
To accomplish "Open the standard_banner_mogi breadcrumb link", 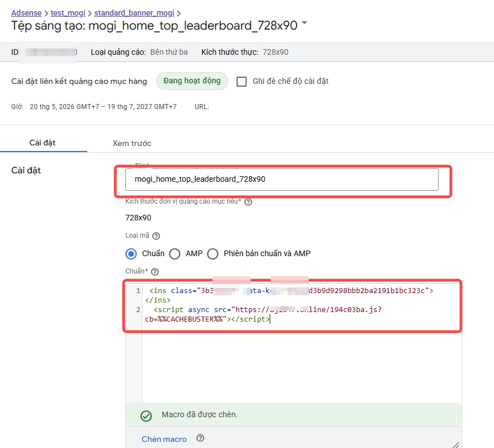I will click(134, 13).
